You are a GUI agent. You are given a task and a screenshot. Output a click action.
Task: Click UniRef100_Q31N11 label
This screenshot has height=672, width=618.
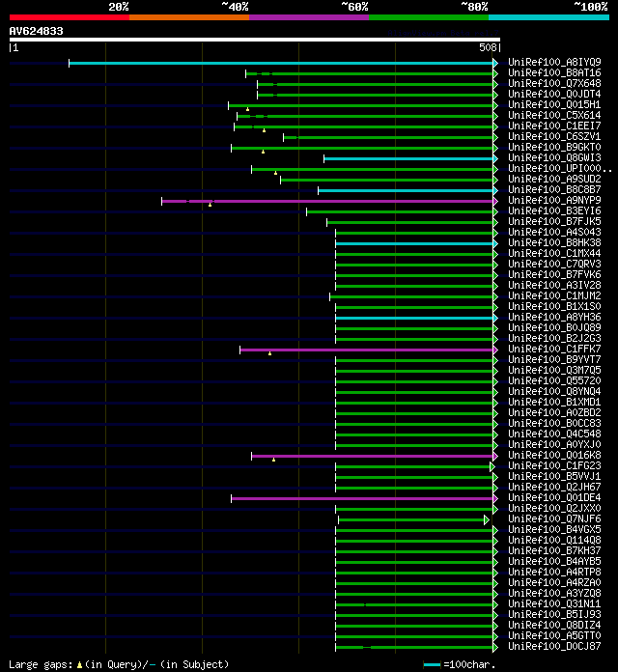point(554,603)
